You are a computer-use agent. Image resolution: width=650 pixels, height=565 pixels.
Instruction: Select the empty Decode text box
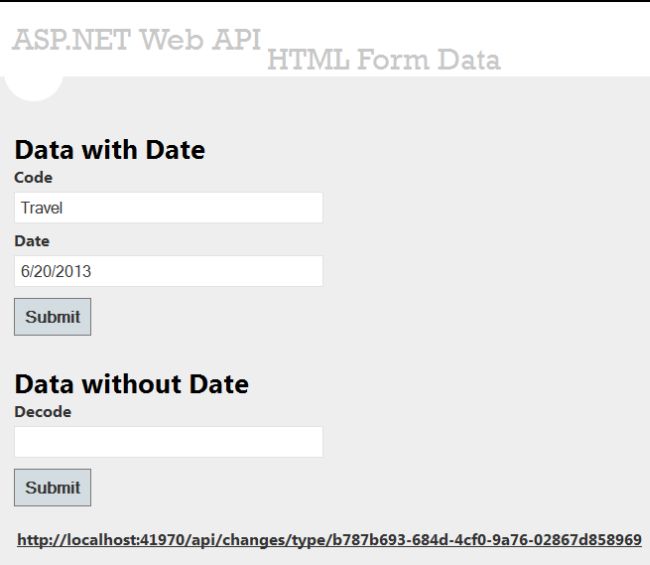168,442
